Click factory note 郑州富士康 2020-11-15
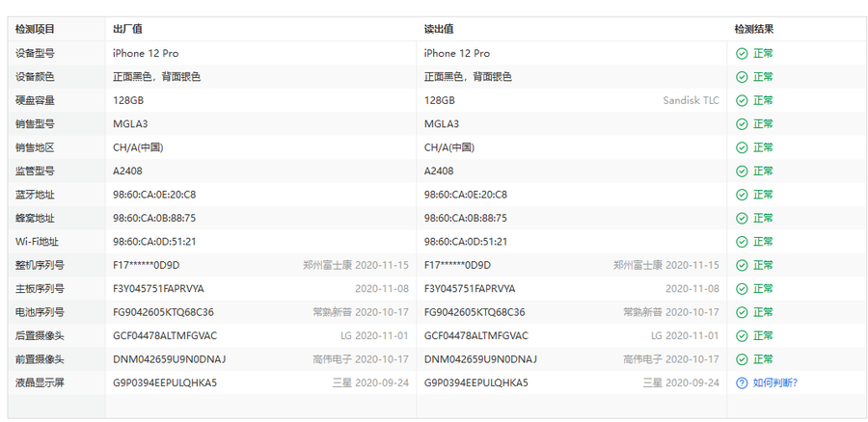 point(356,265)
